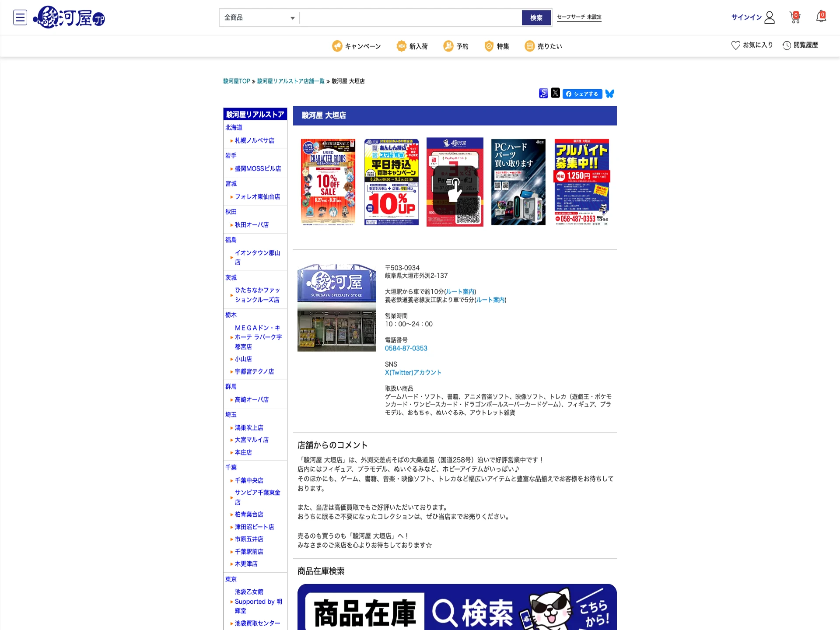Select MEGAドン・キホーテ ラパーク宇都宮店
Viewport: 840px width, 630px height.
(x=259, y=337)
